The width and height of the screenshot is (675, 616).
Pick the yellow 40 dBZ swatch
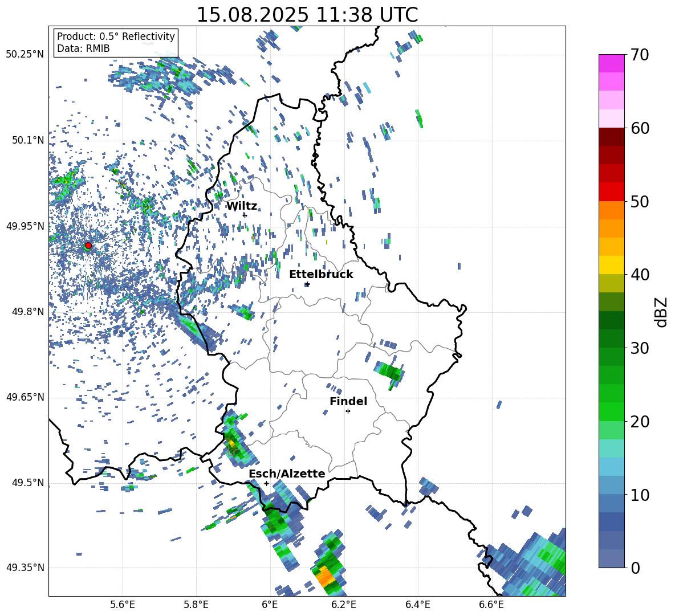[x=611, y=265]
